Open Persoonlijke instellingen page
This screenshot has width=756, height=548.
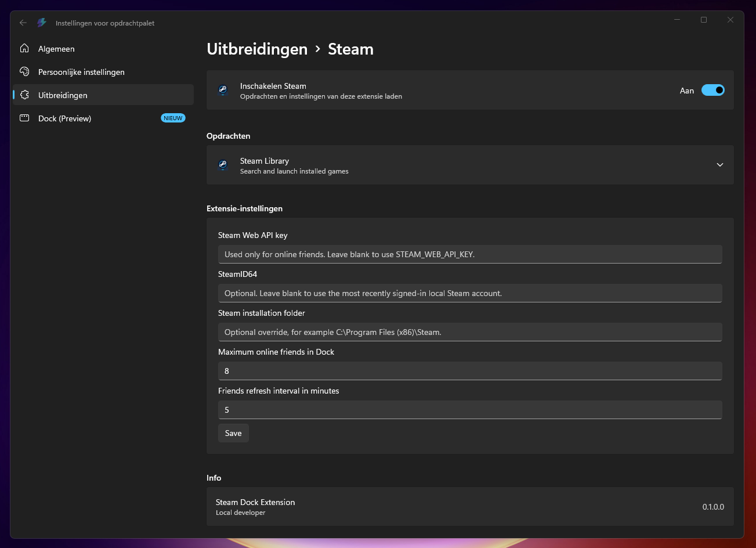coord(103,72)
